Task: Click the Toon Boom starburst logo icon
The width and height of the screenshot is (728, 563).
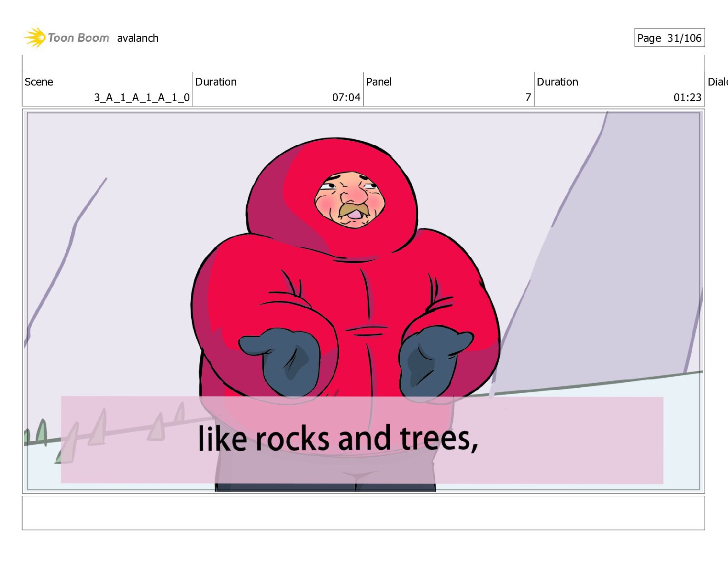Action: pyautogui.click(x=35, y=37)
